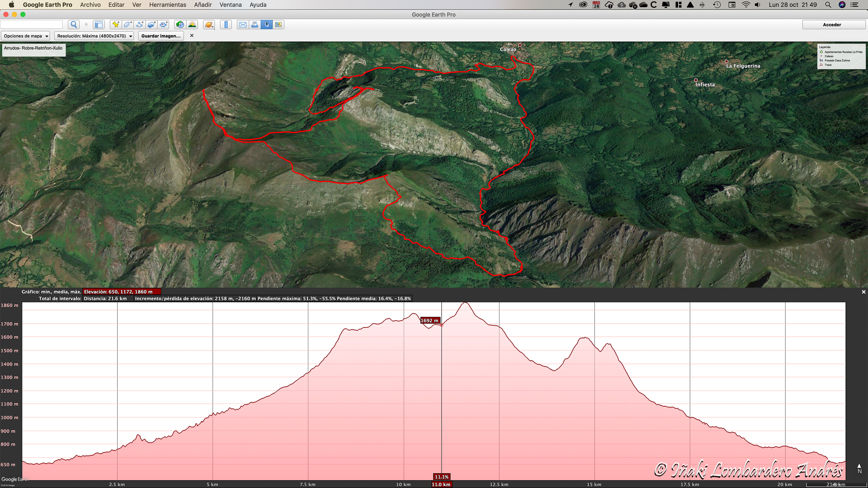Open historical imagery clock icon

click(x=180, y=25)
